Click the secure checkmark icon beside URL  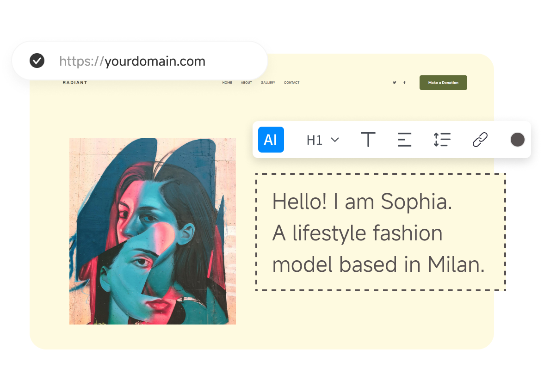tap(37, 61)
